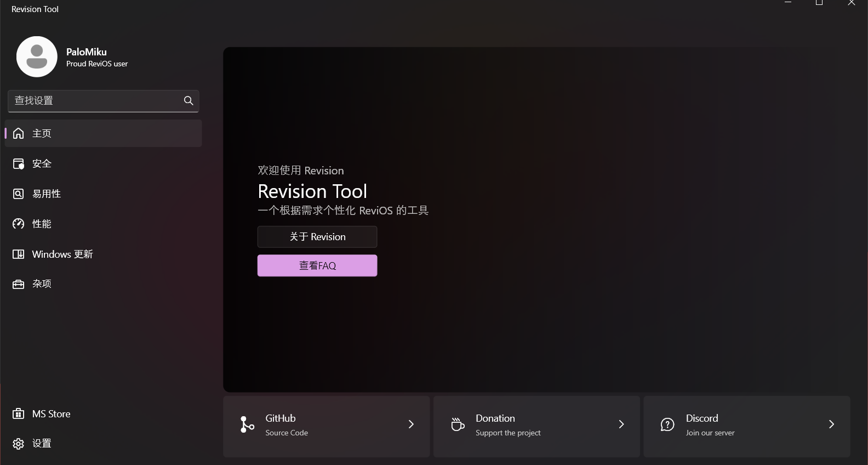
Task: Close the Revision Tool window
Action: [851, 3]
